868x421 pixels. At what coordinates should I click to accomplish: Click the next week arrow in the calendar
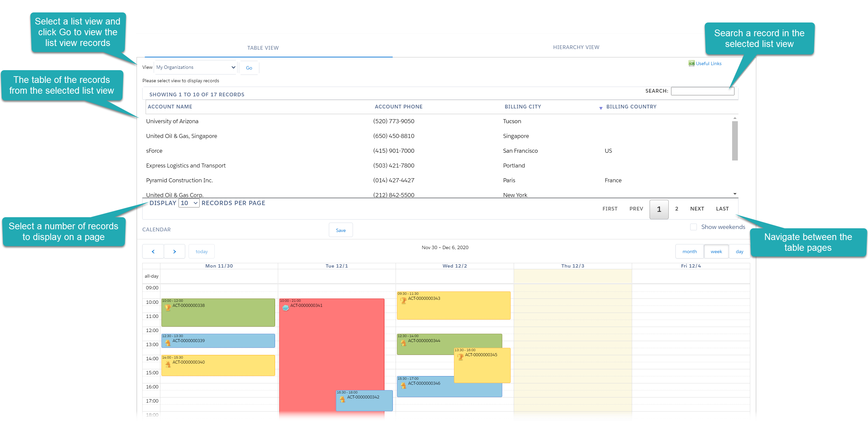coord(174,251)
